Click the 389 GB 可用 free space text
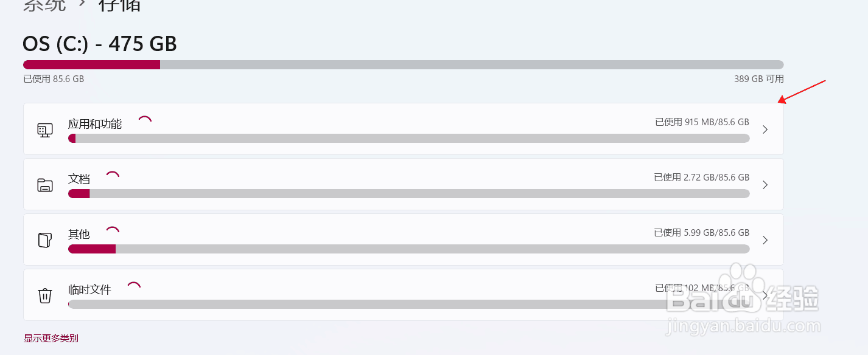The width and height of the screenshot is (868, 355). pyautogui.click(x=758, y=79)
